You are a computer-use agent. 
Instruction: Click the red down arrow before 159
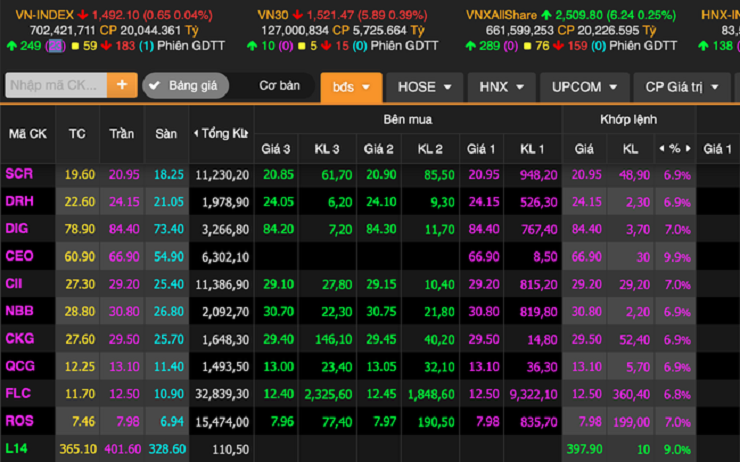[558, 46]
